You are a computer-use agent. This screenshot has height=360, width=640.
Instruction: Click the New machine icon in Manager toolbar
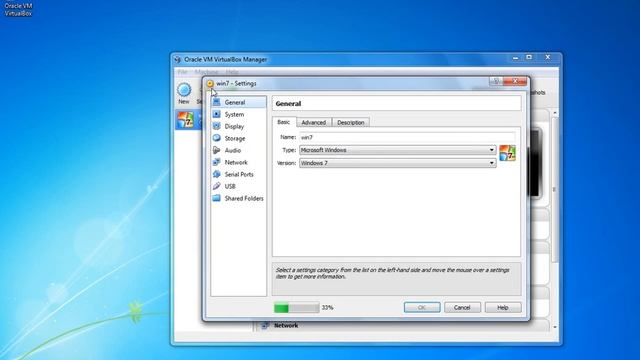point(184,90)
